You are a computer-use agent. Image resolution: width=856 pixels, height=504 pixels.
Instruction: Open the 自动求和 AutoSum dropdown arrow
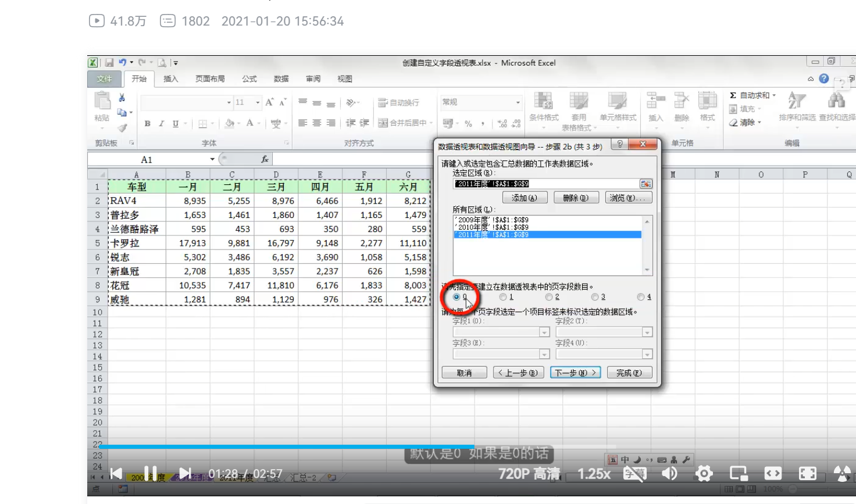774,95
